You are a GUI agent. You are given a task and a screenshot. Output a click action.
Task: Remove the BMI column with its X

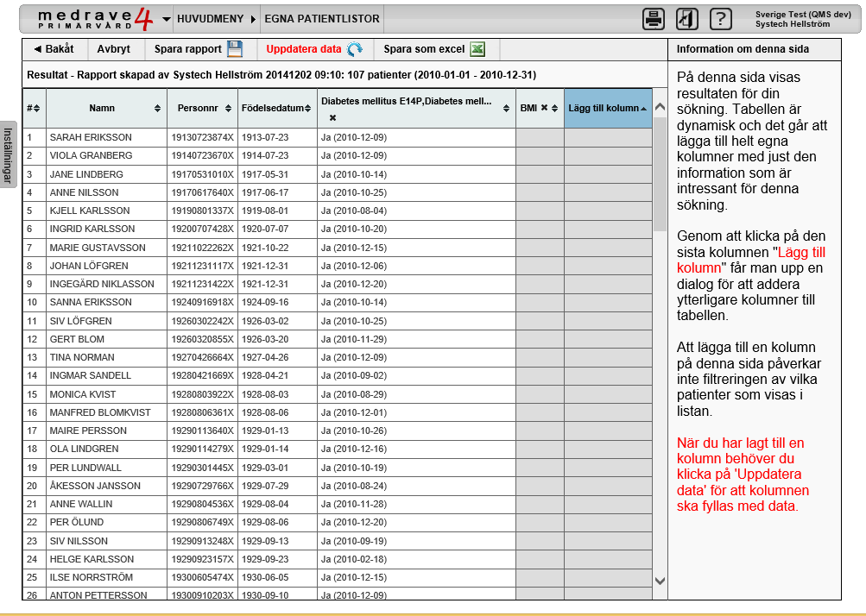(x=544, y=108)
